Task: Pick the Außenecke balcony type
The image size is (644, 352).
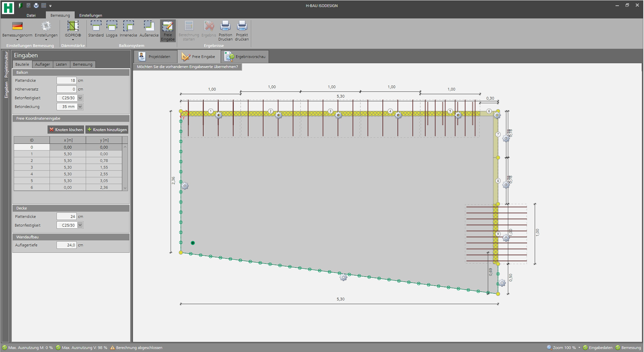Action: (149, 29)
